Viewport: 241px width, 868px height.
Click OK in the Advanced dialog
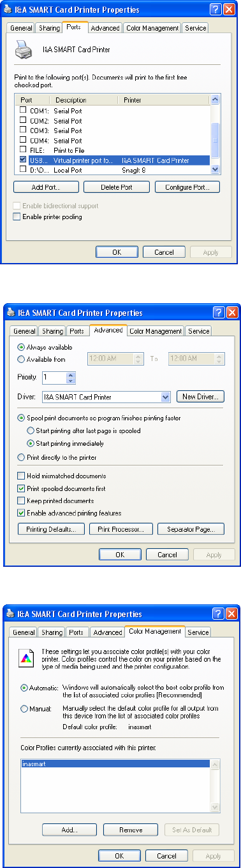coord(120,554)
